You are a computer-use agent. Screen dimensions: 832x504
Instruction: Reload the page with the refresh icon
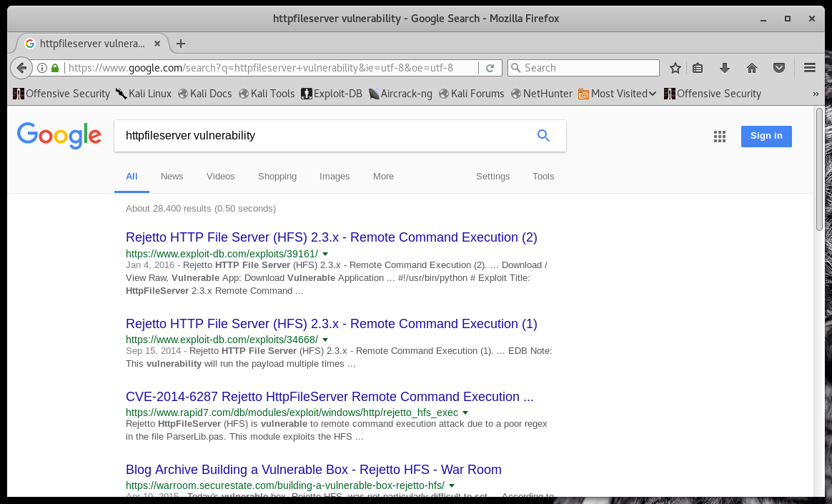click(x=490, y=68)
